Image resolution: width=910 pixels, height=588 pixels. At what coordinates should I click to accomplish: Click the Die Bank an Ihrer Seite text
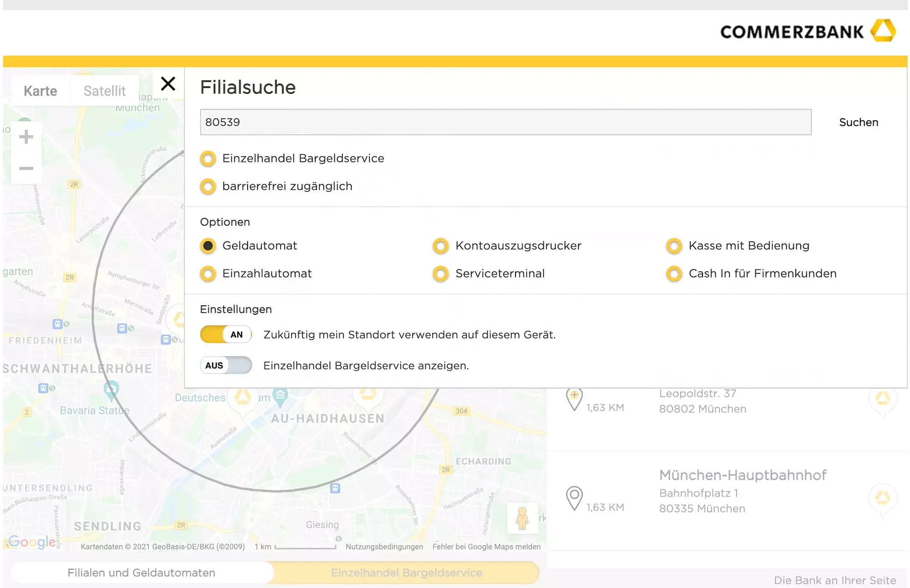tap(835, 580)
